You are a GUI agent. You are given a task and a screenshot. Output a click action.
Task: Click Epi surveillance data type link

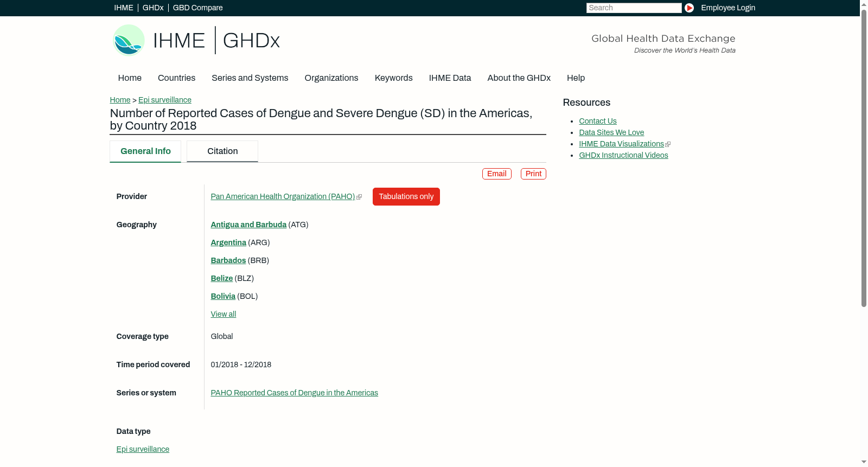(143, 449)
